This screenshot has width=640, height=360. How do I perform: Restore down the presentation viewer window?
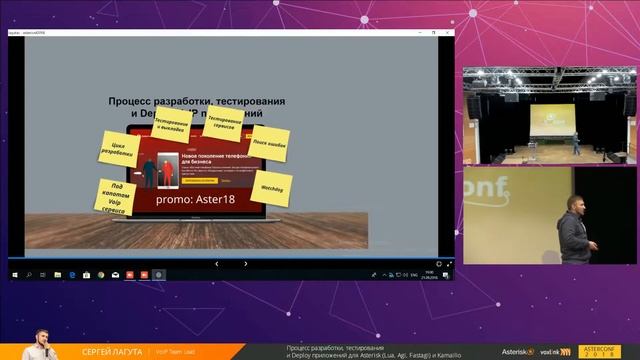click(x=433, y=33)
